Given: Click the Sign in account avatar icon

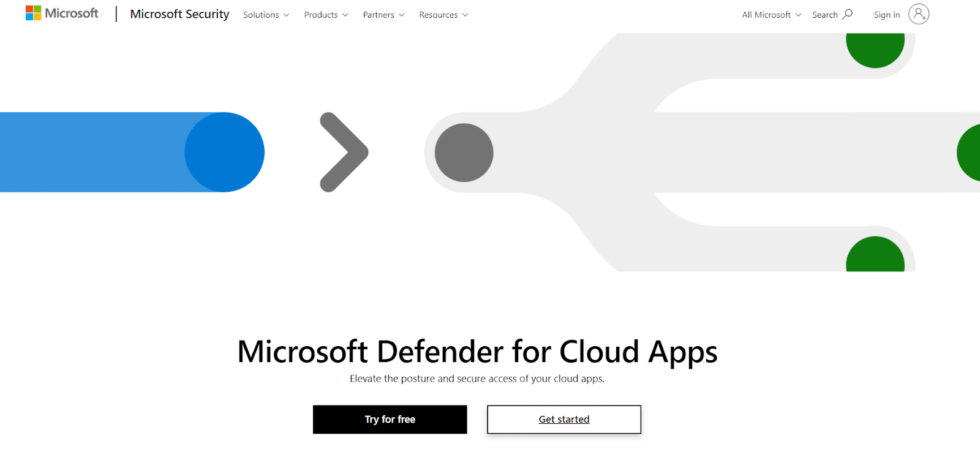Looking at the screenshot, I should 919,14.
